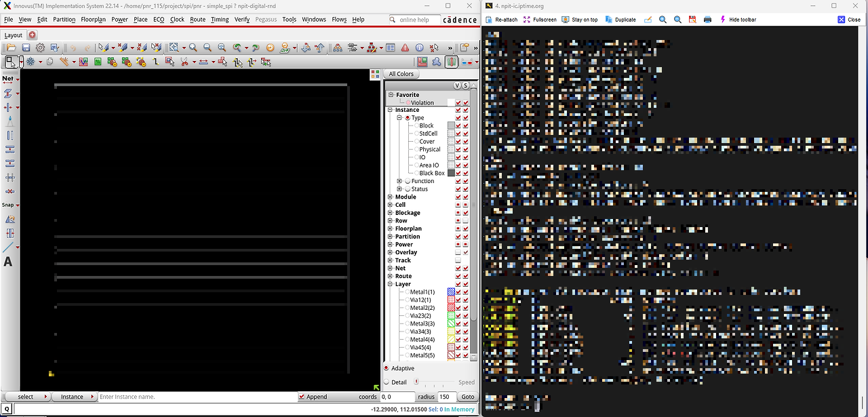The image size is (868, 417).
Task: Toggle Row visibility checkbox
Action: (458, 221)
